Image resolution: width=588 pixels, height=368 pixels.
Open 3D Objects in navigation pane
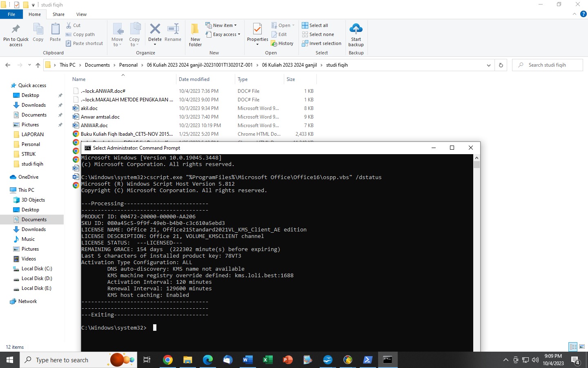(33, 200)
